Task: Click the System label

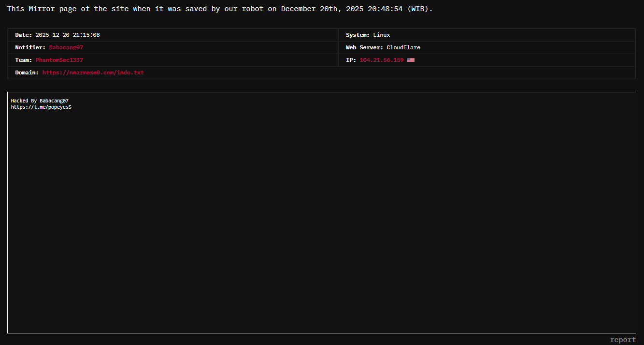Action: [358, 35]
